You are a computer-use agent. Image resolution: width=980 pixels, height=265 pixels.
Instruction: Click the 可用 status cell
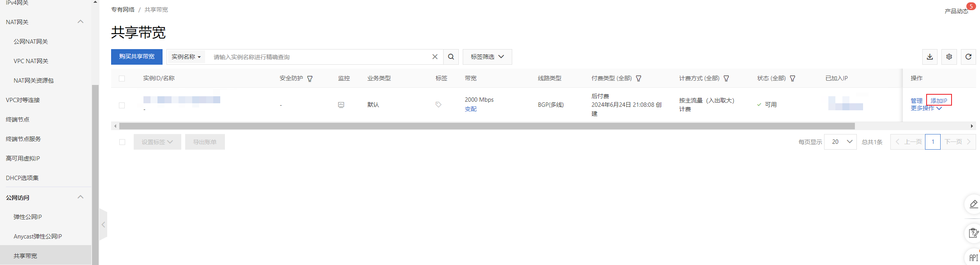[767, 104]
